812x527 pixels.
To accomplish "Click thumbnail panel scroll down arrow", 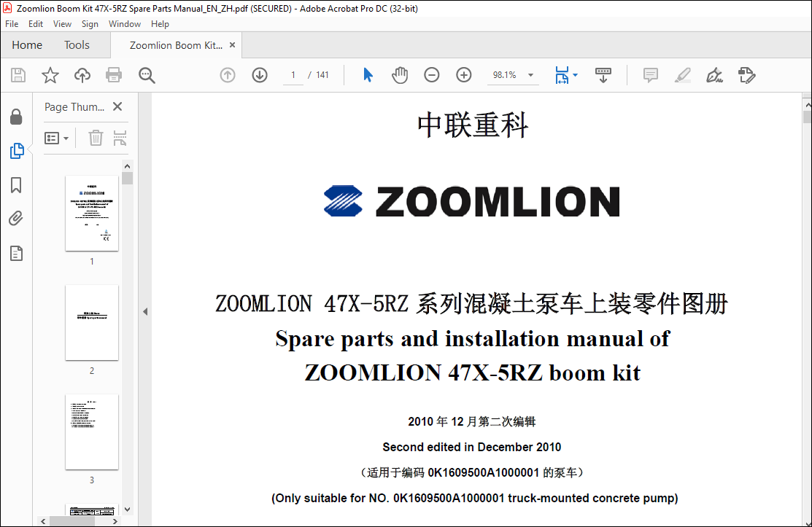I will [128, 510].
